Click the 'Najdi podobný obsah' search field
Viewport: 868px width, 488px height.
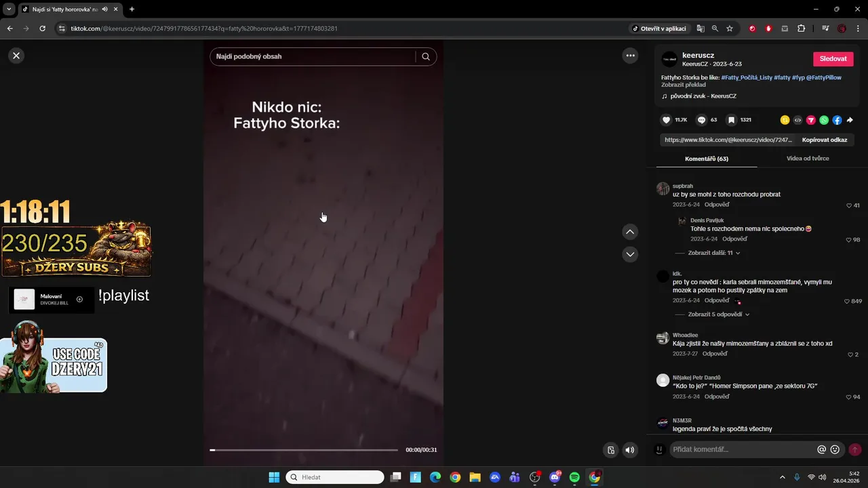313,57
